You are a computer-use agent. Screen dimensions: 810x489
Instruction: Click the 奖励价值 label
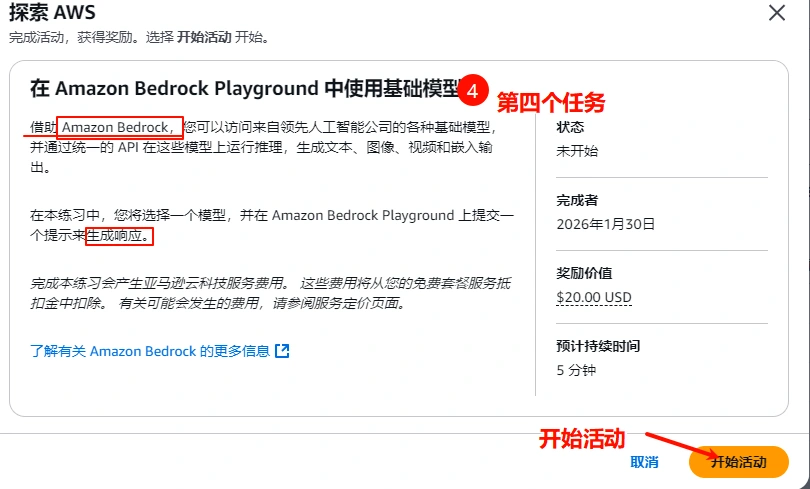click(x=584, y=273)
